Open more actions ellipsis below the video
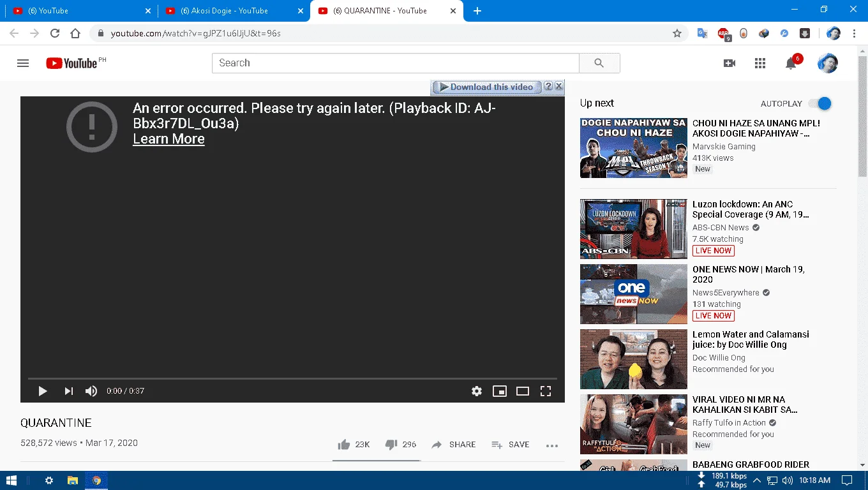868x490 pixels. (552, 445)
